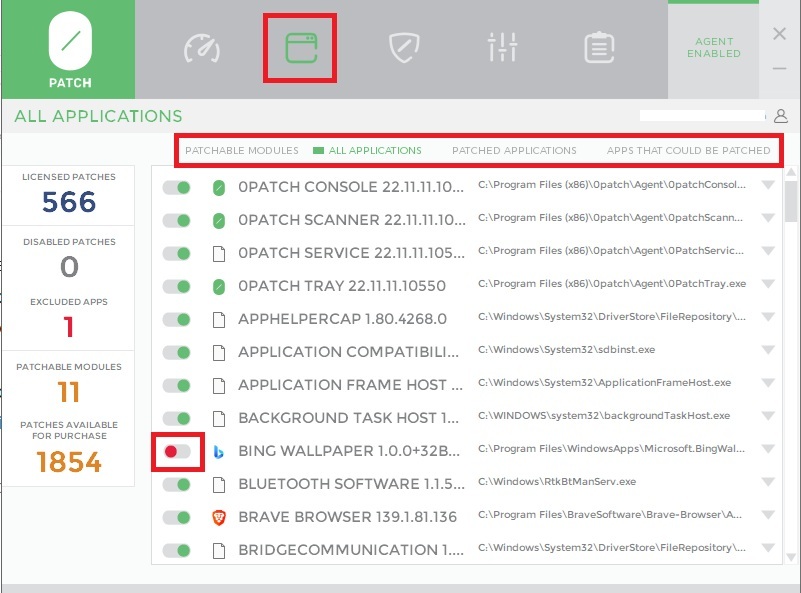Turn off Brave Browser patching toggle
Screen dimensions: 801x593
(x=177, y=517)
